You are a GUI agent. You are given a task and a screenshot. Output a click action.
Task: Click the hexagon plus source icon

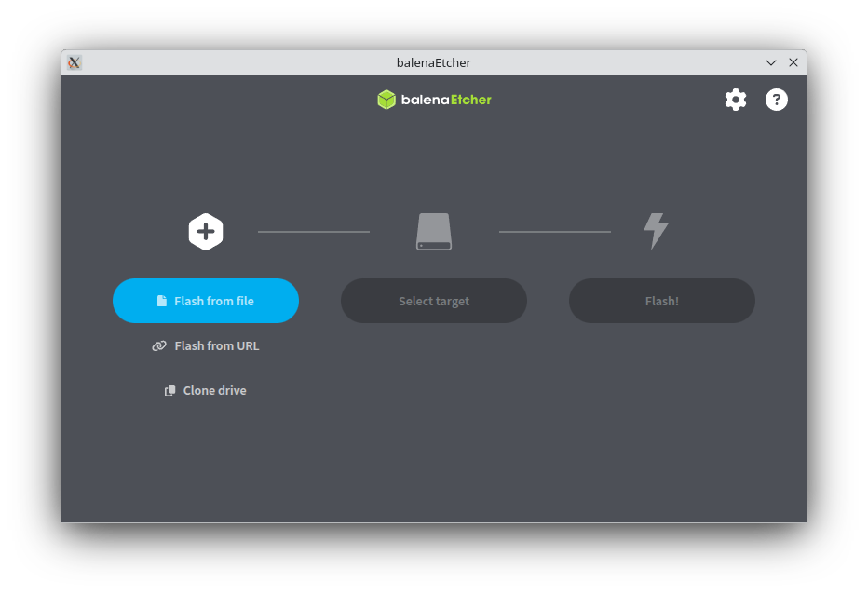(206, 232)
